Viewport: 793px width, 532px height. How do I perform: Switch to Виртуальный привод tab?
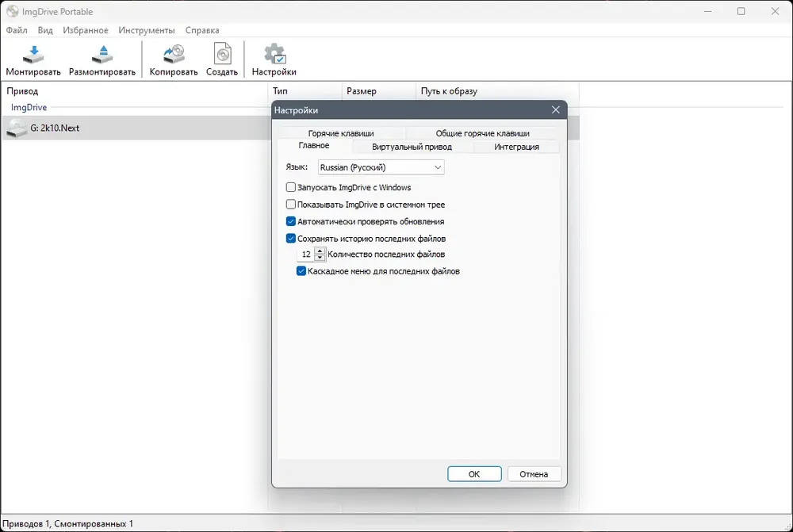[412, 147]
